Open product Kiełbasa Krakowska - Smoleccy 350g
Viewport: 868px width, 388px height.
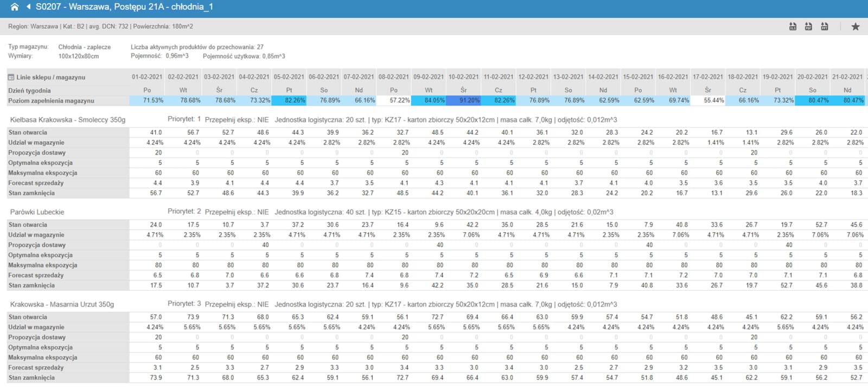(68, 120)
